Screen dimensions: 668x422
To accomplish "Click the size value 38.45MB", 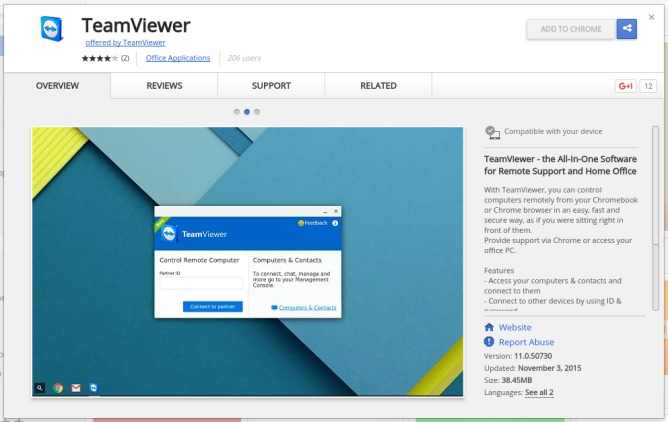I will pyautogui.click(x=516, y=380).
